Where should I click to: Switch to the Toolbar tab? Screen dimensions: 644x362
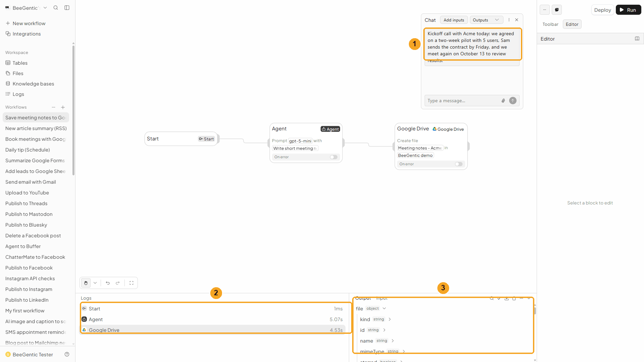550,24
